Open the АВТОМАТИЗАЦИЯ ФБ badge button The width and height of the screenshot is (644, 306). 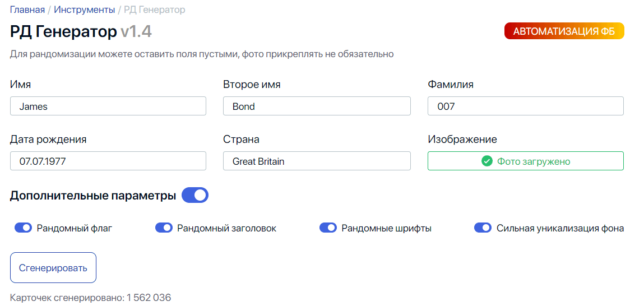point(564,31)
